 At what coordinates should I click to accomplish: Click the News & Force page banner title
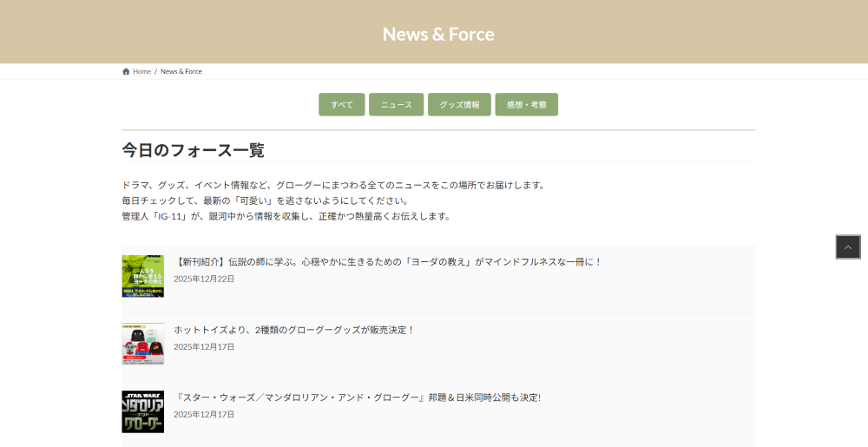438,34
